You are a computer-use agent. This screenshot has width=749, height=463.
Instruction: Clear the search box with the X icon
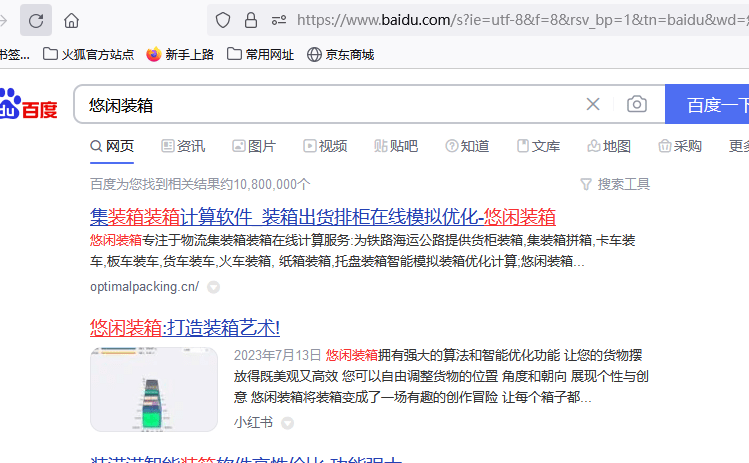point(593,104)
